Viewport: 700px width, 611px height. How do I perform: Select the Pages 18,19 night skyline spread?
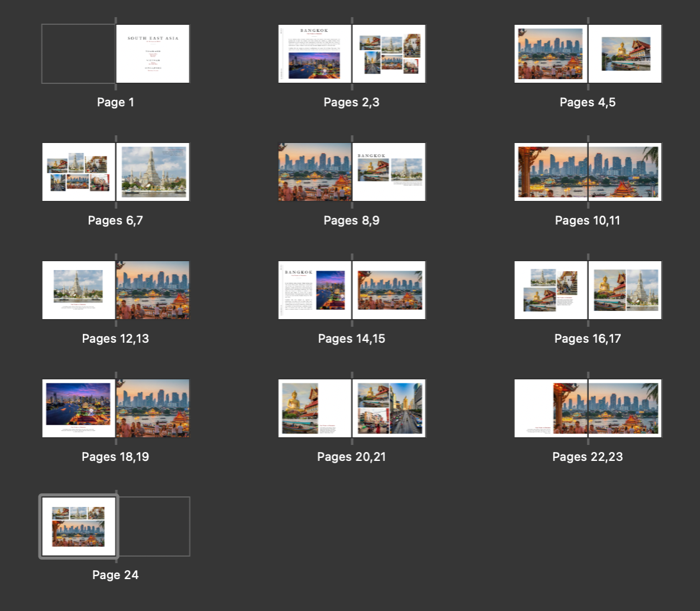tap(115, 408)
